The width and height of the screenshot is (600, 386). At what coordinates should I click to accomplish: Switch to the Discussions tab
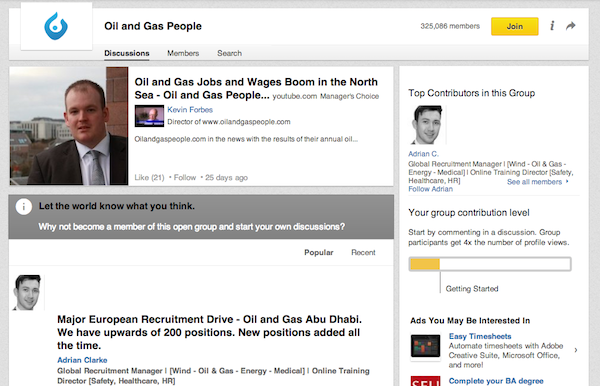click(x=127, y=53)
